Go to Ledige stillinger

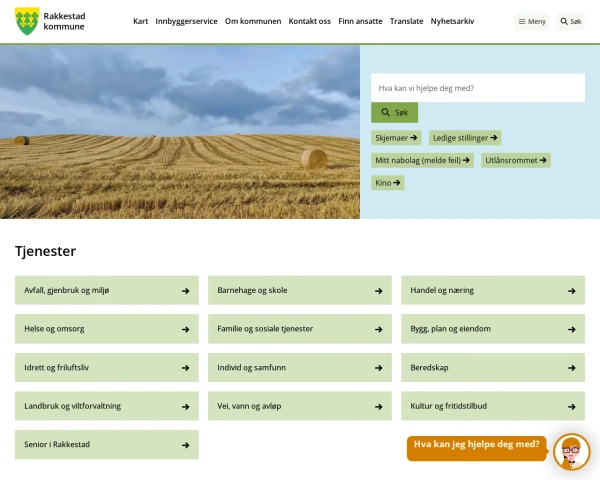(465, 138)
